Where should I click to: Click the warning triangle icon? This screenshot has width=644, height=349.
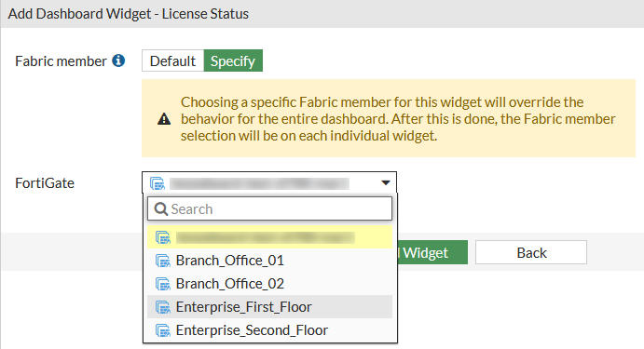coord(164,119)
